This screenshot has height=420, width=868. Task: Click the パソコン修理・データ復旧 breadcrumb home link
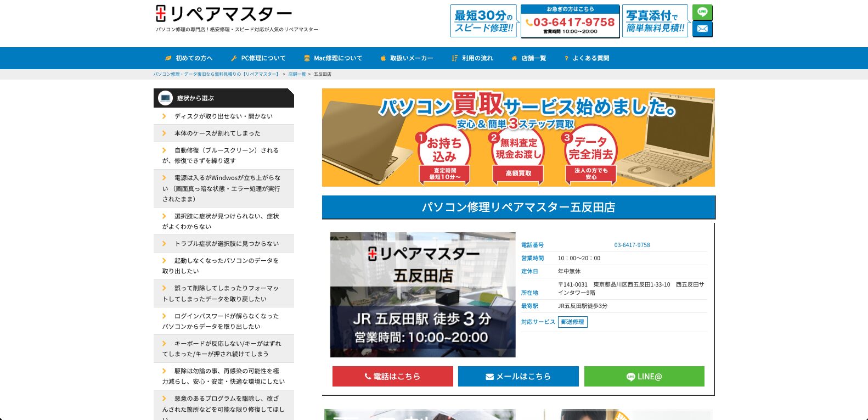tap(216, 74)
